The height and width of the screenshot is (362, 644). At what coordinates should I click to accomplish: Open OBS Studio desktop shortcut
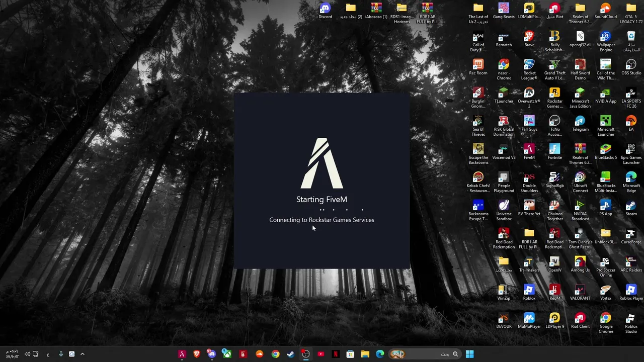(x=631, y=67)
